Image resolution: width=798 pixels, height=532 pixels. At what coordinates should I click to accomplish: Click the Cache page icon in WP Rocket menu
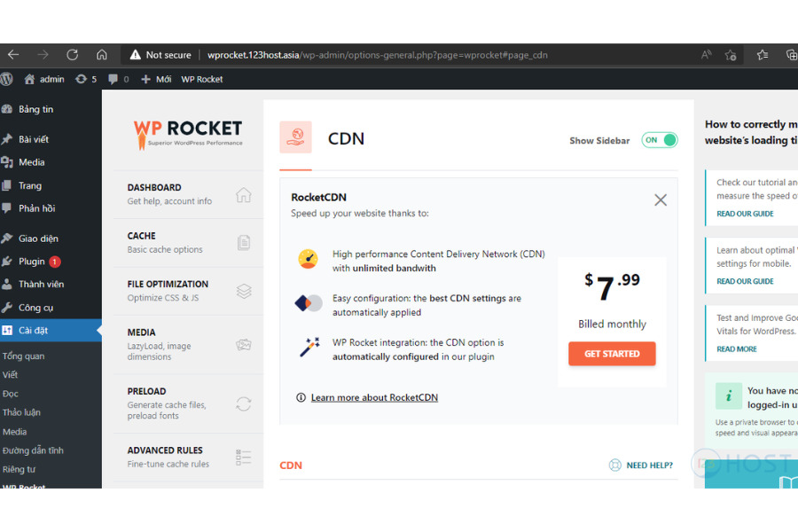point(242,241)
